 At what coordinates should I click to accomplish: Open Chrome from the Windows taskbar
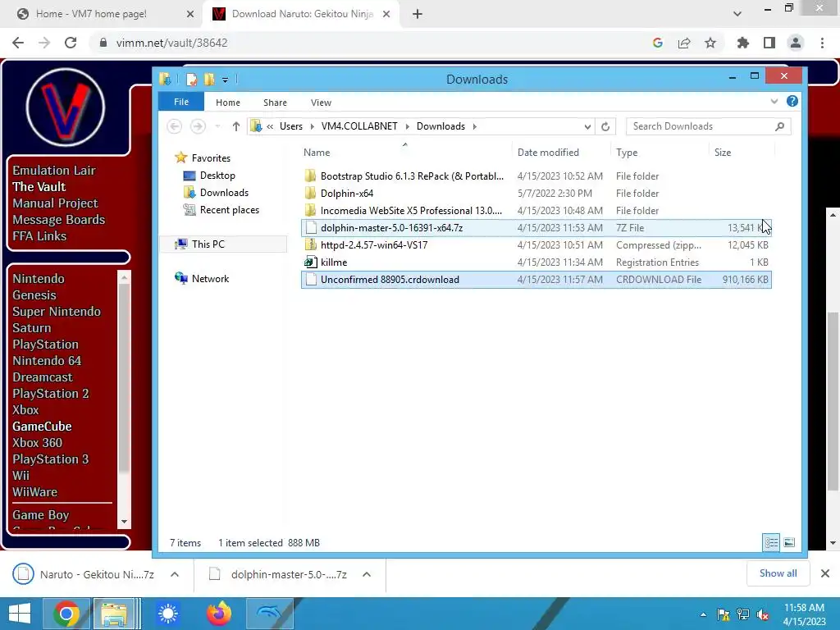pyautogui.click(x=66, y=614)
